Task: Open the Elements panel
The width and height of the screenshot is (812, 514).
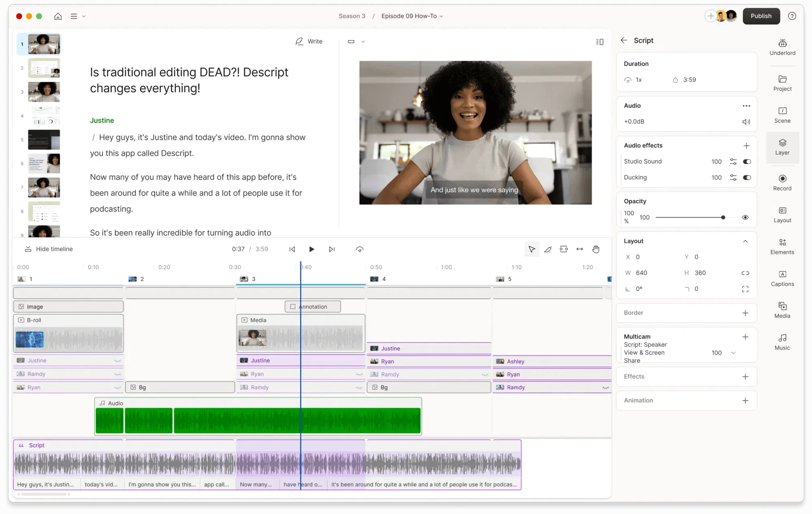Action: tap(782, 246)
